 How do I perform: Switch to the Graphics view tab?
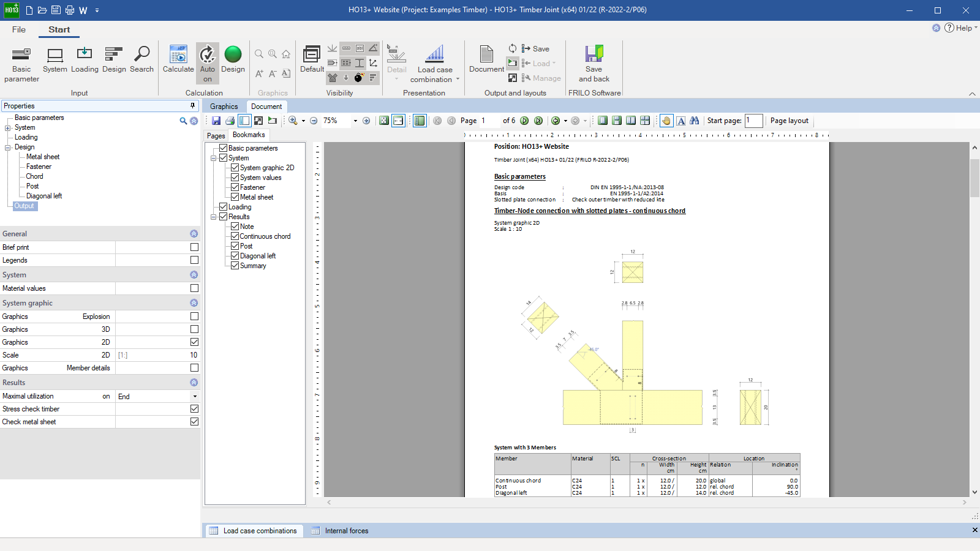[x=224, y=107]
